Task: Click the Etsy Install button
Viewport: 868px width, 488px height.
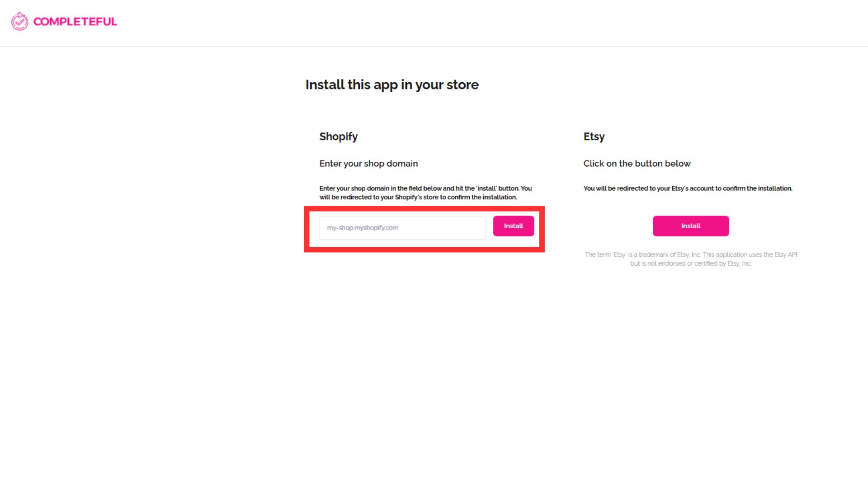Action: tap(691, 226)
